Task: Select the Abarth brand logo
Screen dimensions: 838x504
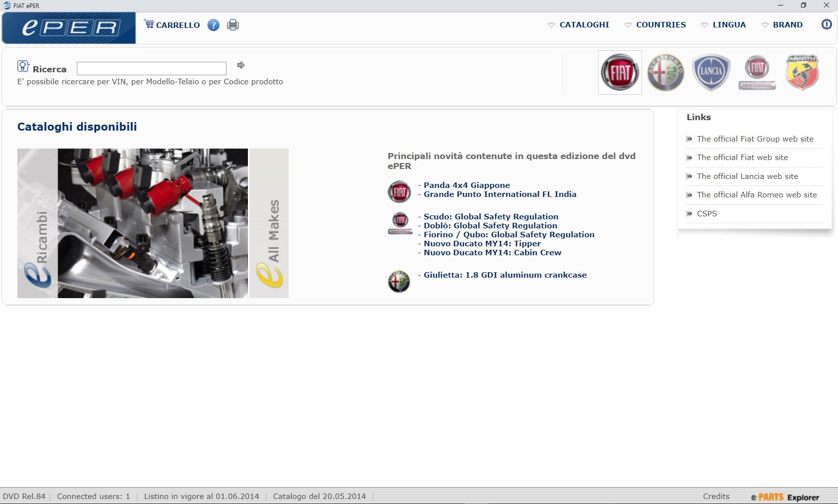Action: [803, 72]
